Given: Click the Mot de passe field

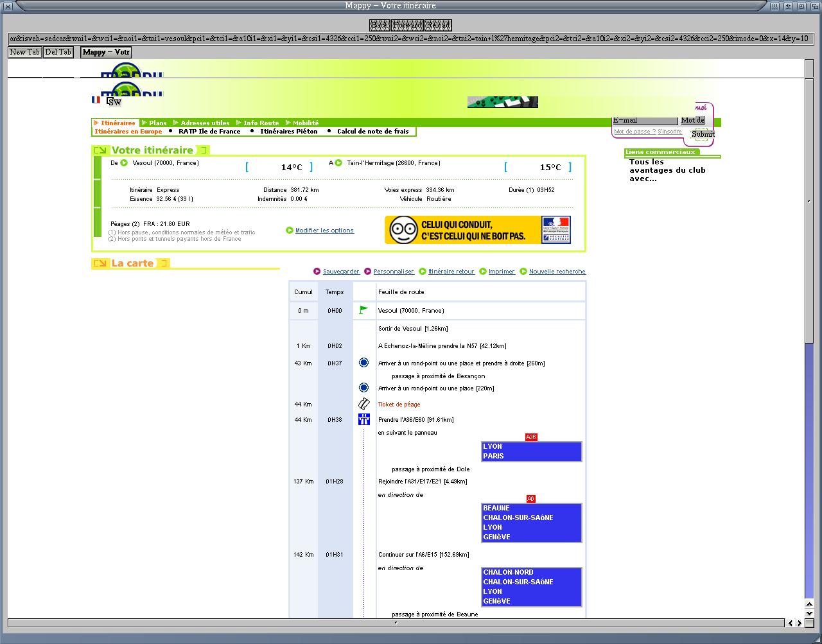Looking at the screenshot, I should (693, 120).
